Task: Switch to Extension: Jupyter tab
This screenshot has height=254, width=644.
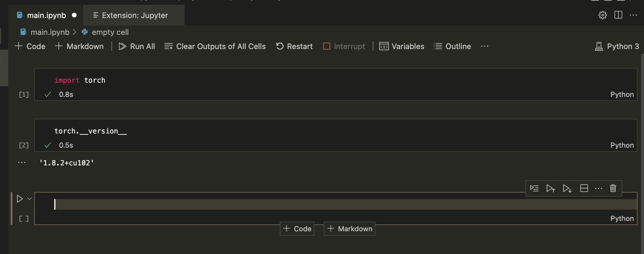Action: pos(134,15)
